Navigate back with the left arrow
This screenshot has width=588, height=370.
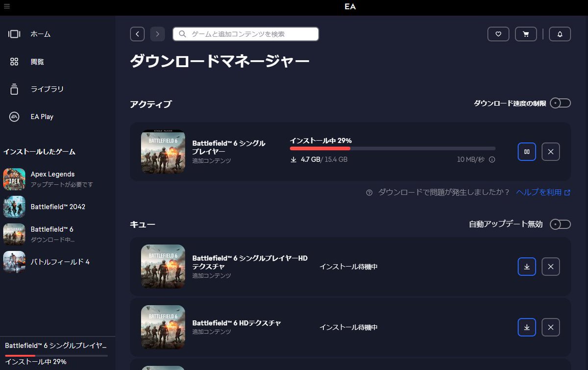click(x=137, y=34)
